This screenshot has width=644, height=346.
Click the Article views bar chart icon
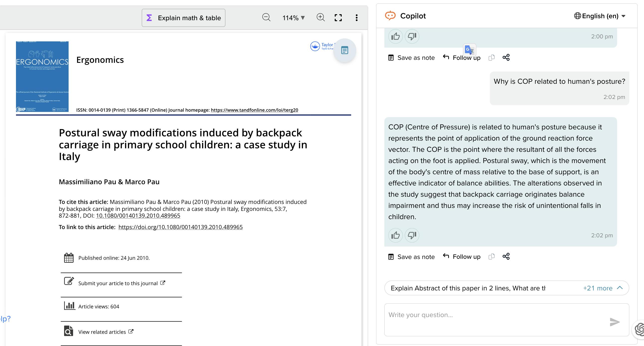pos(69,306)
